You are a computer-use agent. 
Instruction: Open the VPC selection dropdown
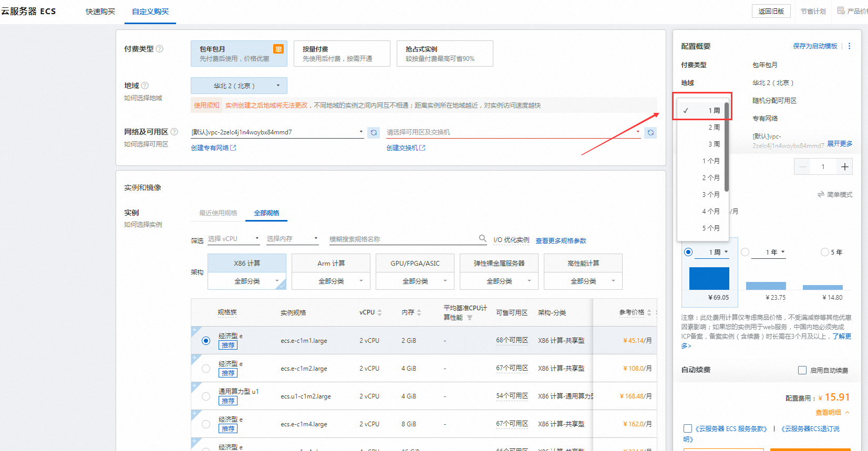click(x=277, y=132)
